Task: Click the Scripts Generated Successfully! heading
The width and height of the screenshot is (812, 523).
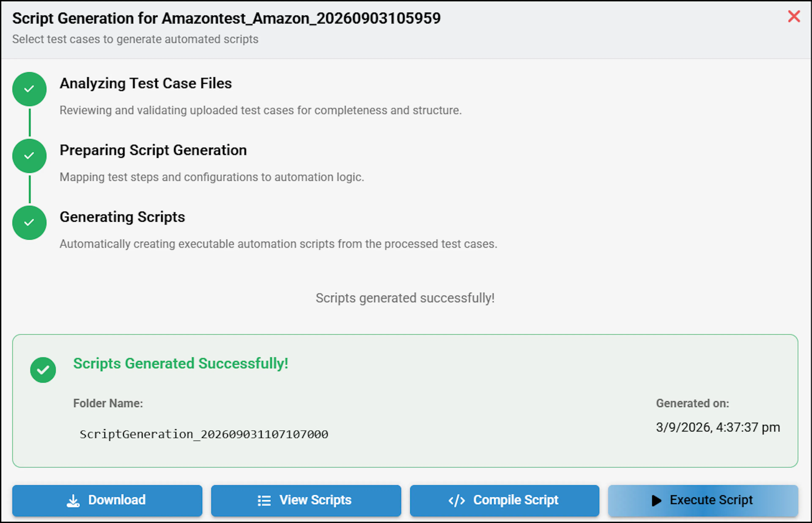Action: pyautogui.click(x=181, y=363)
